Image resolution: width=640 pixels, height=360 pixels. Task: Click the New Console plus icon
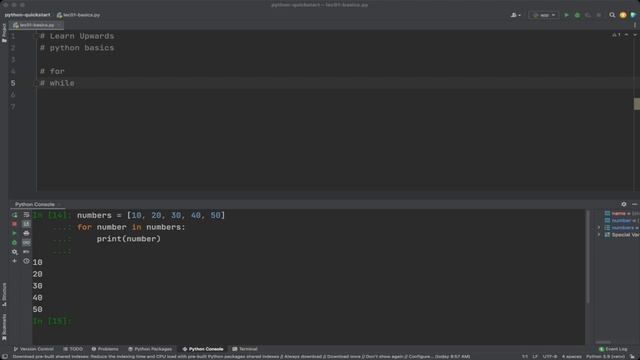pos(14,261)
